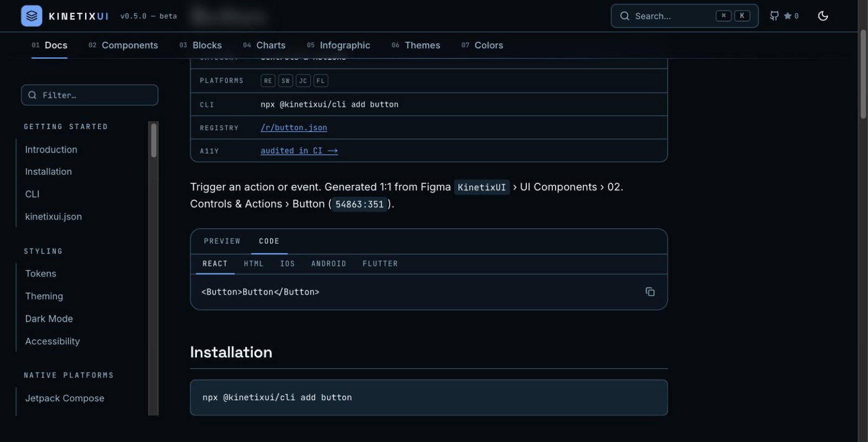Switch to the Code tab
This screenshot has height=442, width=868.
[x=269, y=241]
